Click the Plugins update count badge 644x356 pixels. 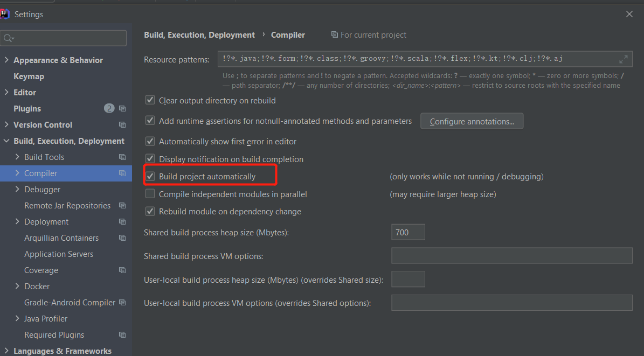coord(109,108)
